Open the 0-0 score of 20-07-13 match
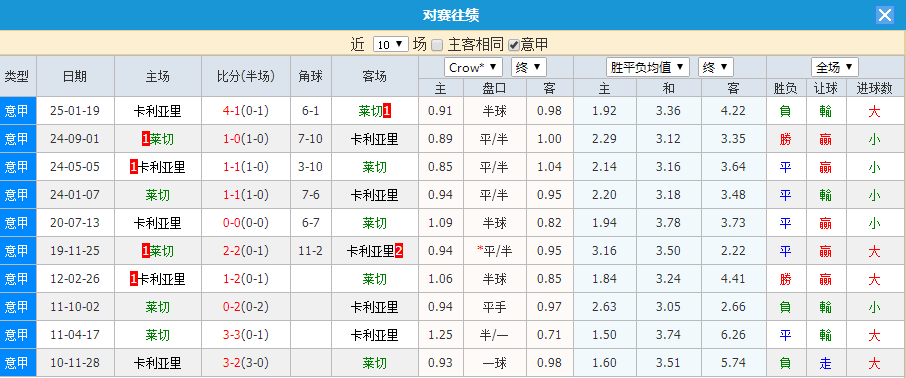This screenshot has width=906, height=378. (231, 223)
